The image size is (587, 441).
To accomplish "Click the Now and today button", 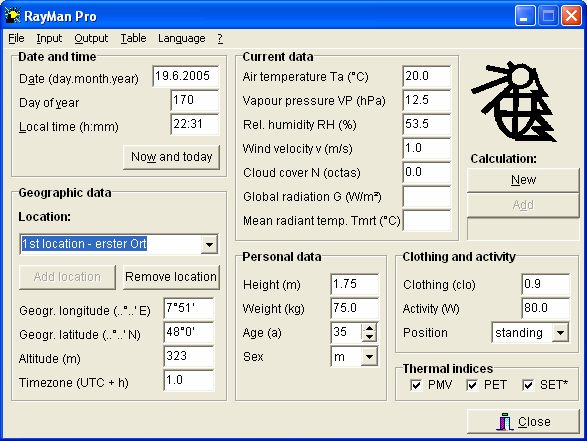I will (171, 157).
